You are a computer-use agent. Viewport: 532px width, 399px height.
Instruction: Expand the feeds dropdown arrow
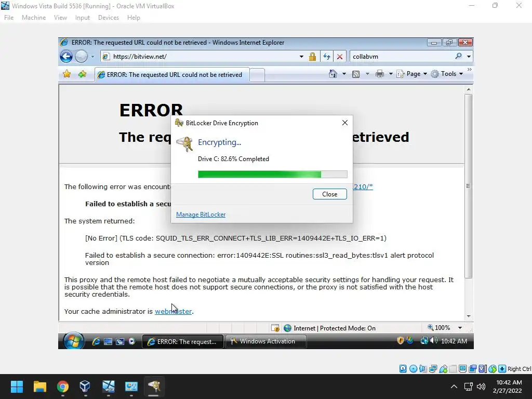point(367,74)
